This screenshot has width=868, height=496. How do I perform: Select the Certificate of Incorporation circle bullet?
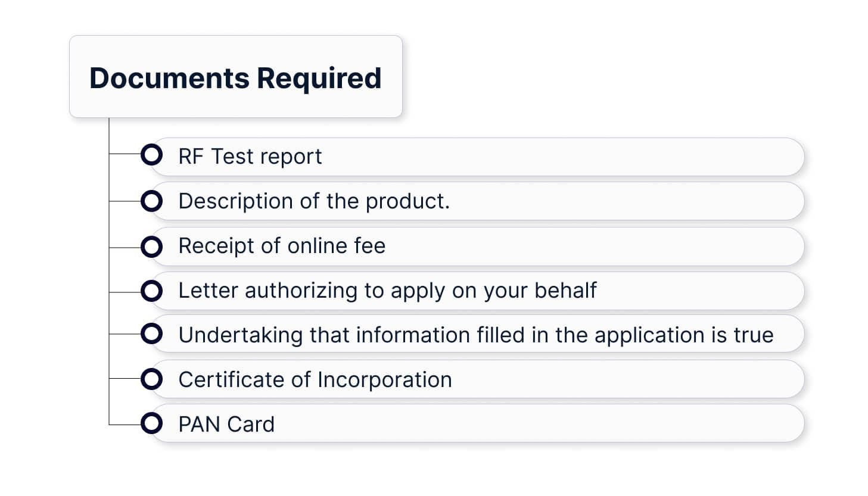(151, 379)
